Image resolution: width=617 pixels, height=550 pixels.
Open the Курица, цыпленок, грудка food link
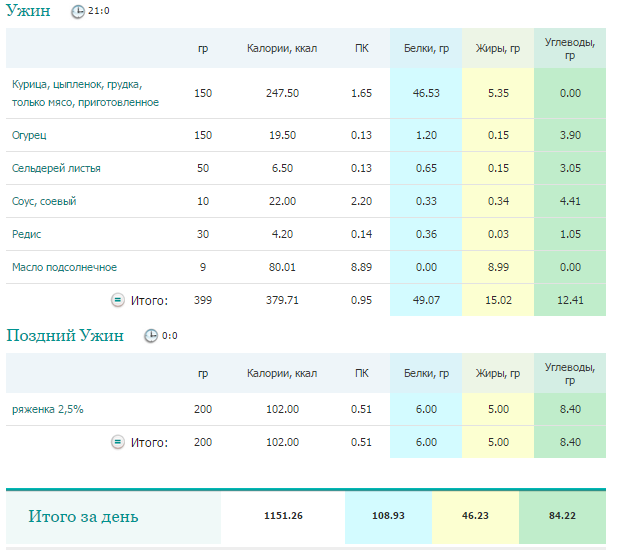(x=85, y=93)
